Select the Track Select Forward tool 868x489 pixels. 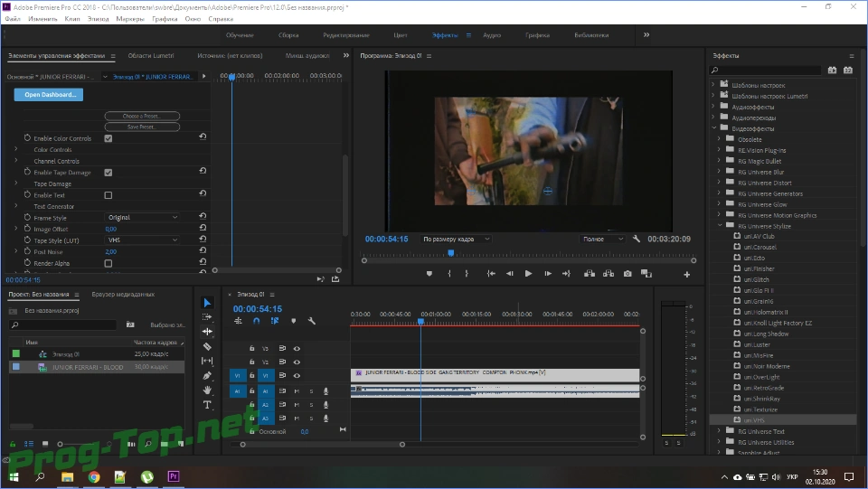click(x=207, y=317)
